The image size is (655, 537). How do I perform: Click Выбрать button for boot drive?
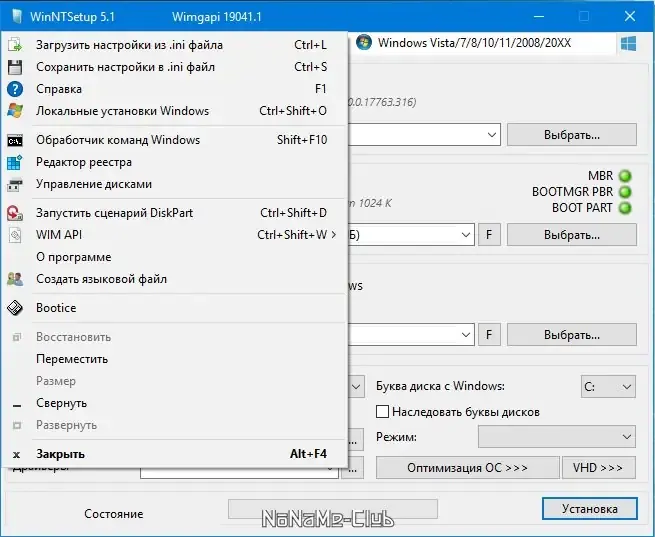point(572,235)
